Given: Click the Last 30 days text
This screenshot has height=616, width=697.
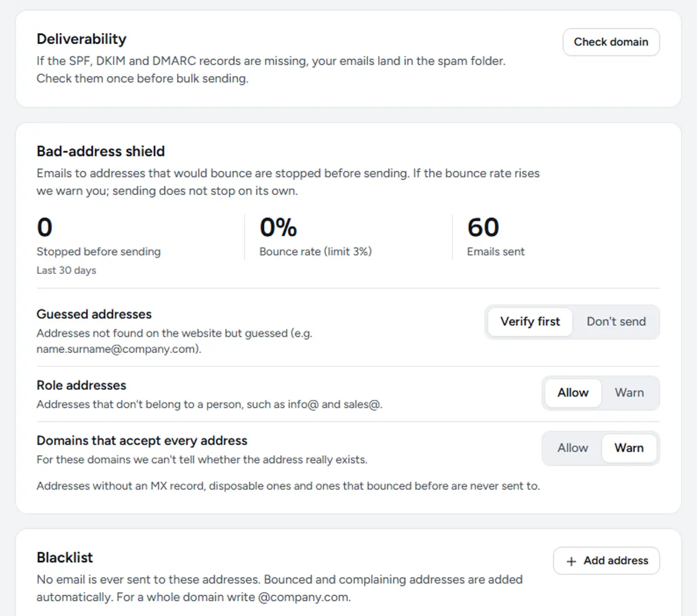Looking at the screenshot, I should tap(66, 270).
